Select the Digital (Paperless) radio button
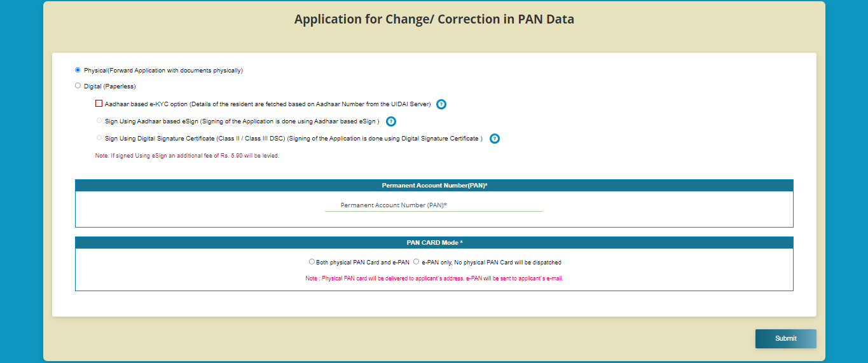The width and height of the screenshot is (868, 363). click(x=78, y=85)
